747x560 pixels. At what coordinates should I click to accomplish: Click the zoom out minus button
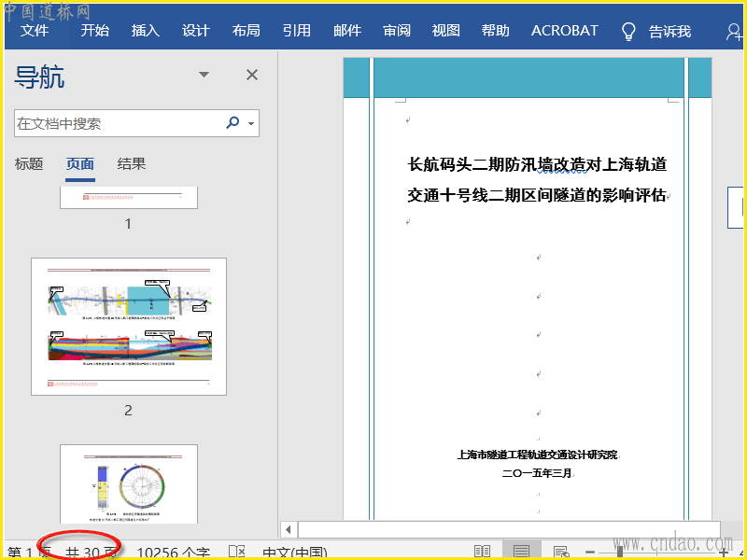pyautogui.click(x=590, y=553)
